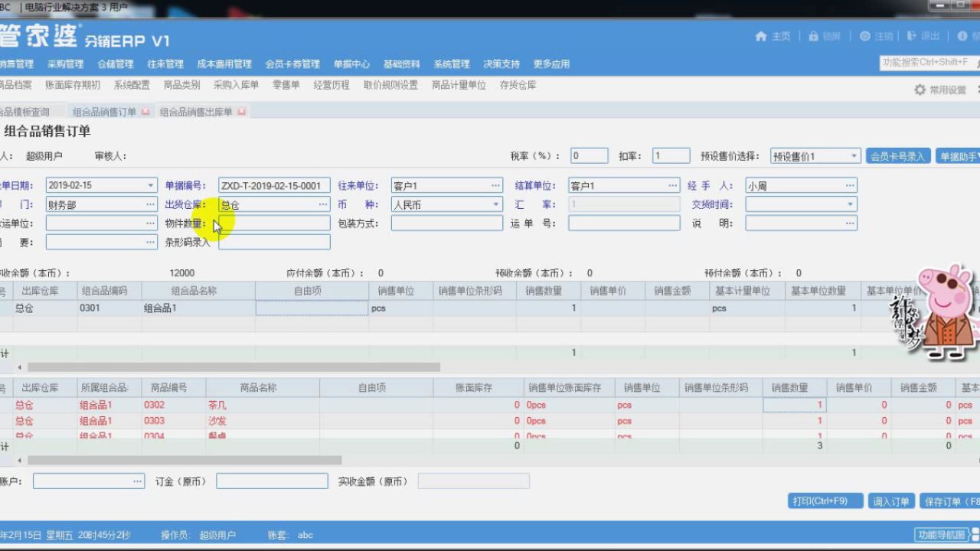Click the 会员卡号录入 button
Viewport: 980px width, 551px height.
point(897,155)
